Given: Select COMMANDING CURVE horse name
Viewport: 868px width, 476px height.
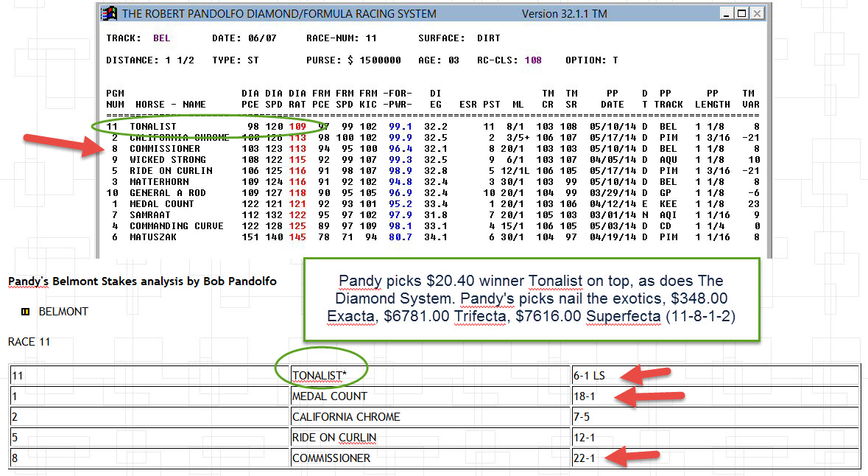Looking at the screenshot, I should (177, 226).
